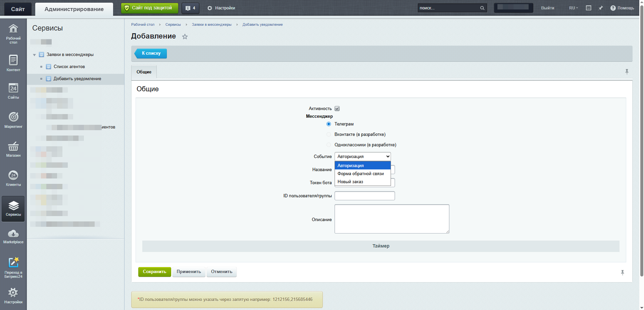The image size is (644, 310).
Task: Switch to the Сайт tab
Action: coord(18,9)
